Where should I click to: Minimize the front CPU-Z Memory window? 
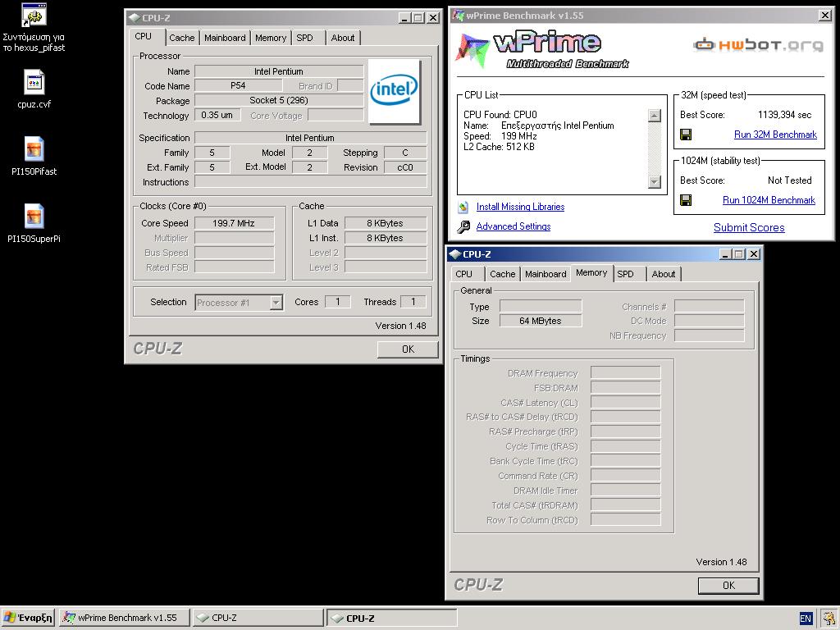(725, 254)
